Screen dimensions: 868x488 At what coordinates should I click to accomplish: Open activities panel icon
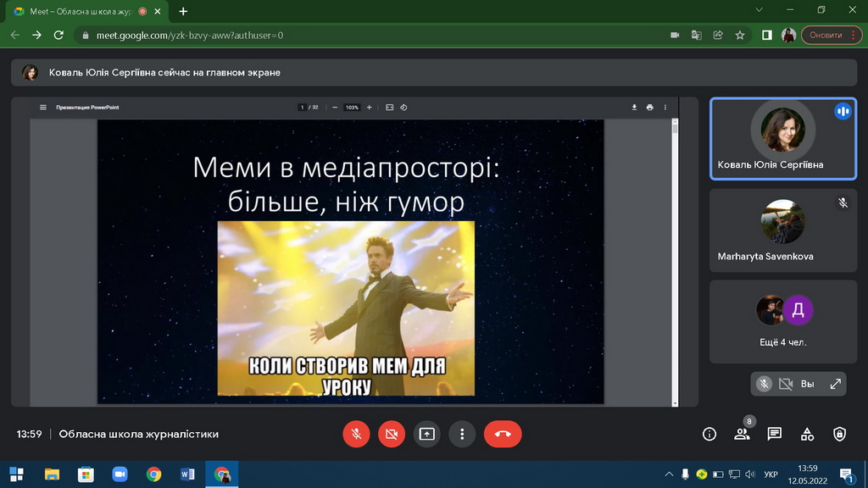807,435
